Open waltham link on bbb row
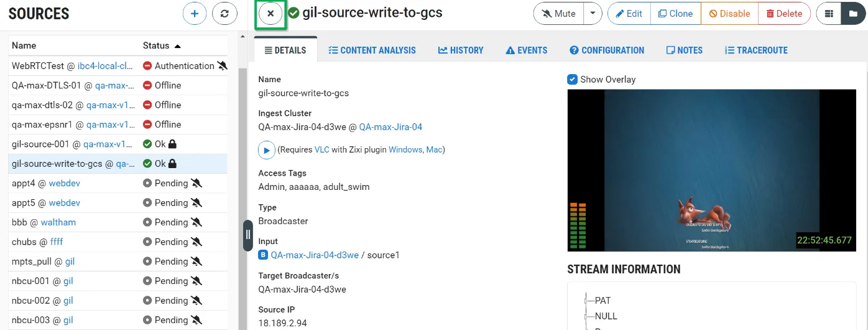Screen dimensions: 868x330 [x=58, y=222]
